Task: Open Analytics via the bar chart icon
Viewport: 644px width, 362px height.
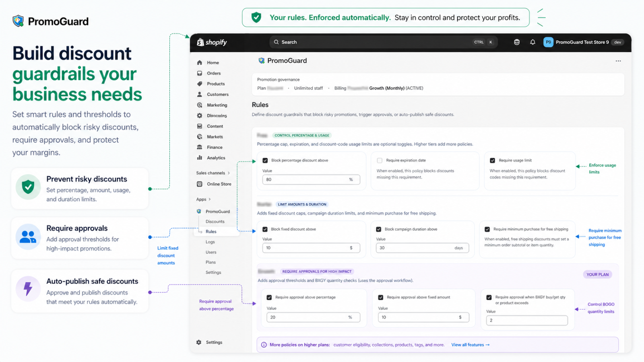Action: click(200, 158)
